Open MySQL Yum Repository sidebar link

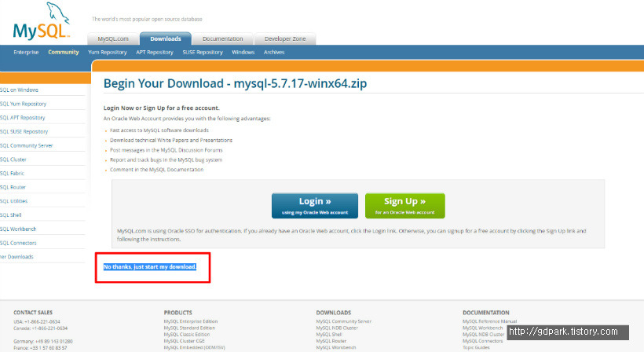point(23,104)
